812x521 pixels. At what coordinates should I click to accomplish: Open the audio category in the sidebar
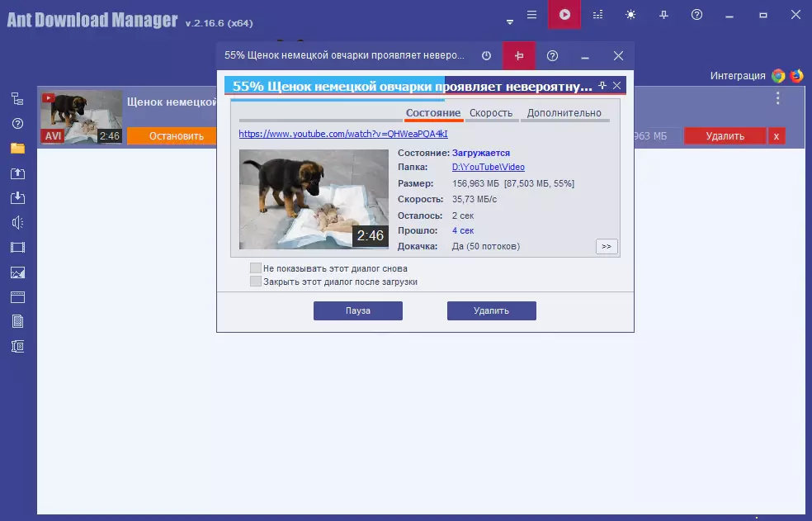point(17,222)
